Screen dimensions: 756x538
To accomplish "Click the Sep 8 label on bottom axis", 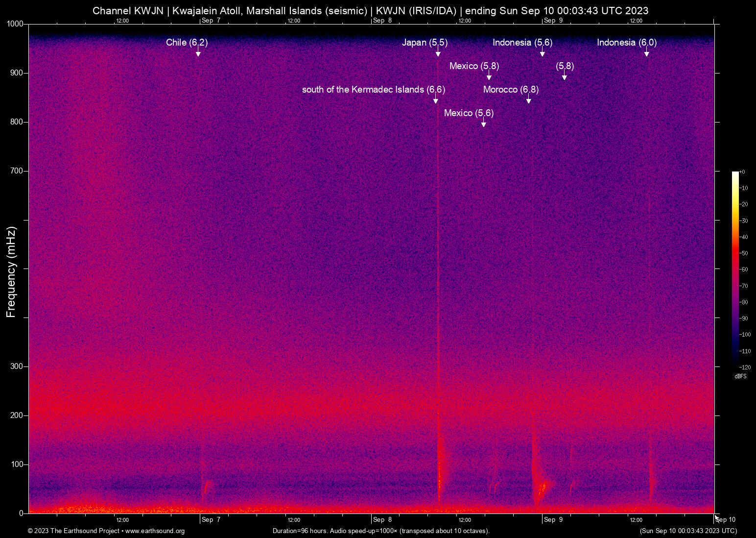I will coord(382,520).
